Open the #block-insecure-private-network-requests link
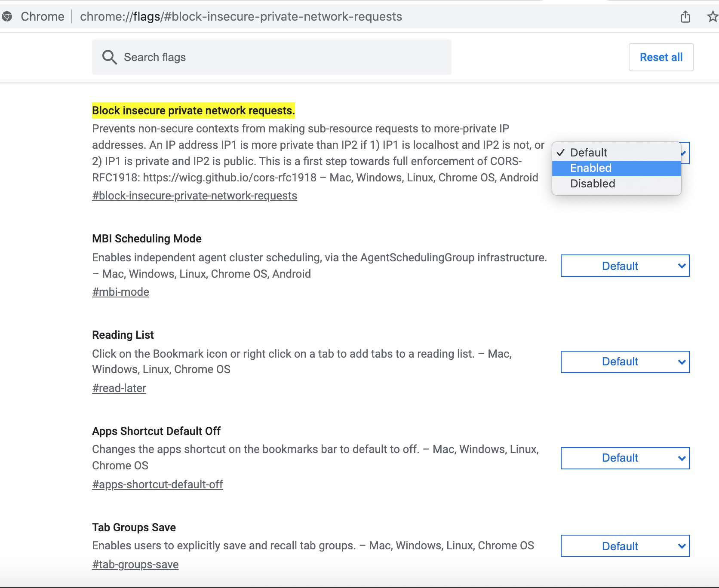This screenshot has width=719, height=588. coord(194,196)
